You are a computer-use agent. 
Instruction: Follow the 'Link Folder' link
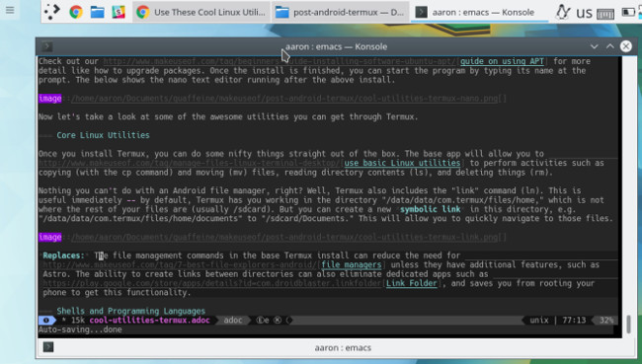click(x=412, y=283)
